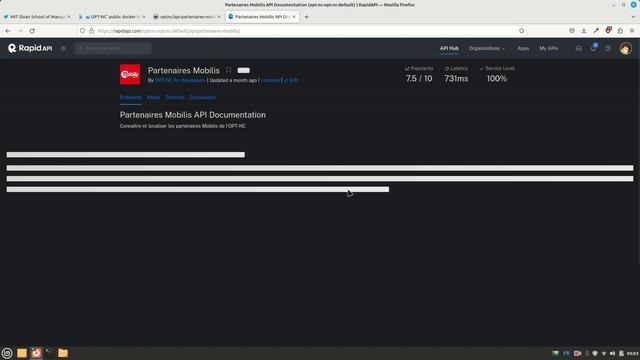Switch to the MIT Sloan School tab

37,17
